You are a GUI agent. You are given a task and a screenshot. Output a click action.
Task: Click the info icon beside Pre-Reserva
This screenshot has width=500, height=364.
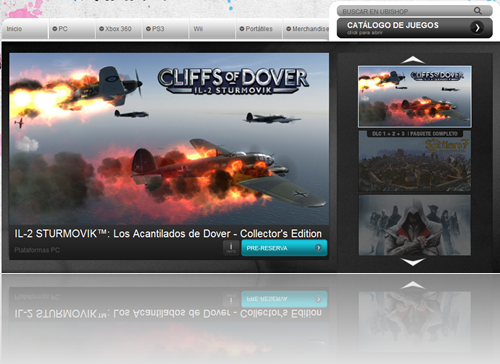click(231, 248)
